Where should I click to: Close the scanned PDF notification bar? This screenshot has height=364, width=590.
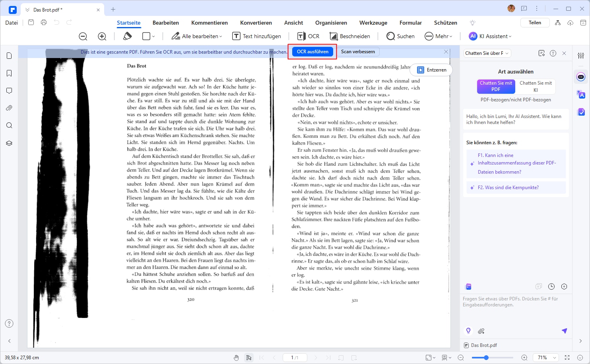pos(446,52)
